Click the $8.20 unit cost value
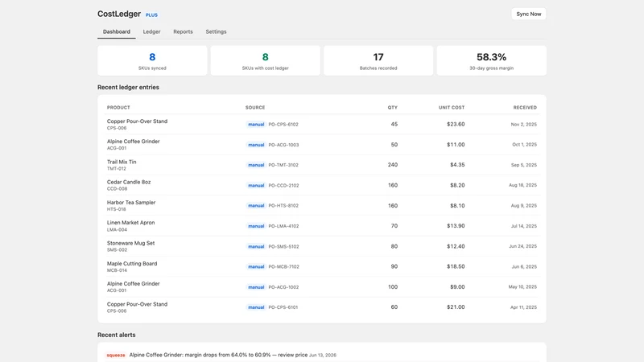644x362 pixels. coord(457,186)
